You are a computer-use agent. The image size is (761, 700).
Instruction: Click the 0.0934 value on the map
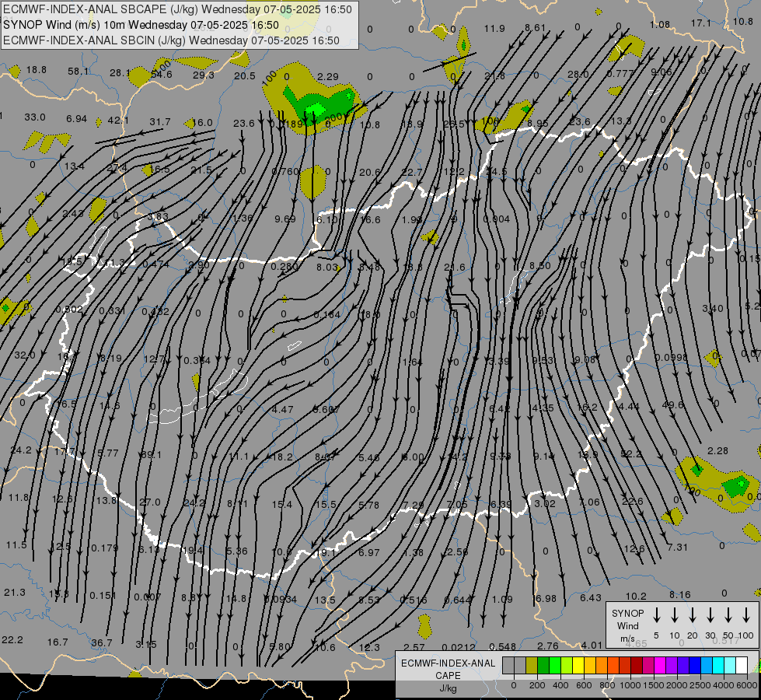point(280,599)
